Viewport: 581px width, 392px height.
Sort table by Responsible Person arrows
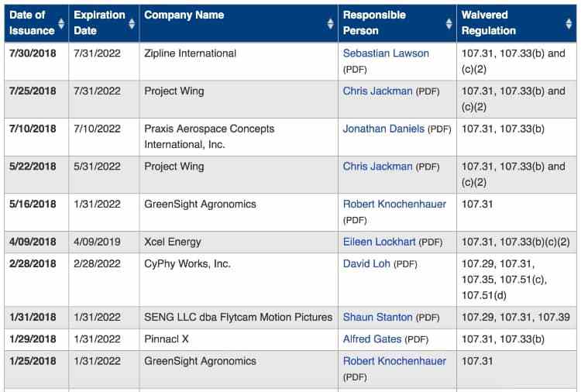point(449,23)
